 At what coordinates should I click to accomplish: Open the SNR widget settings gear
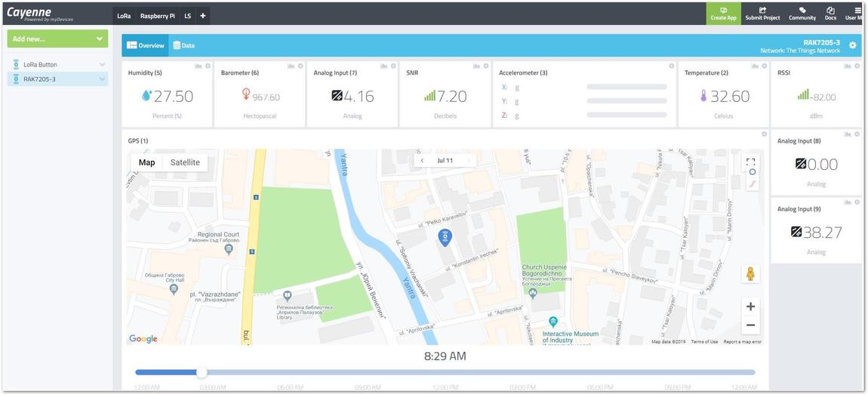485,66
